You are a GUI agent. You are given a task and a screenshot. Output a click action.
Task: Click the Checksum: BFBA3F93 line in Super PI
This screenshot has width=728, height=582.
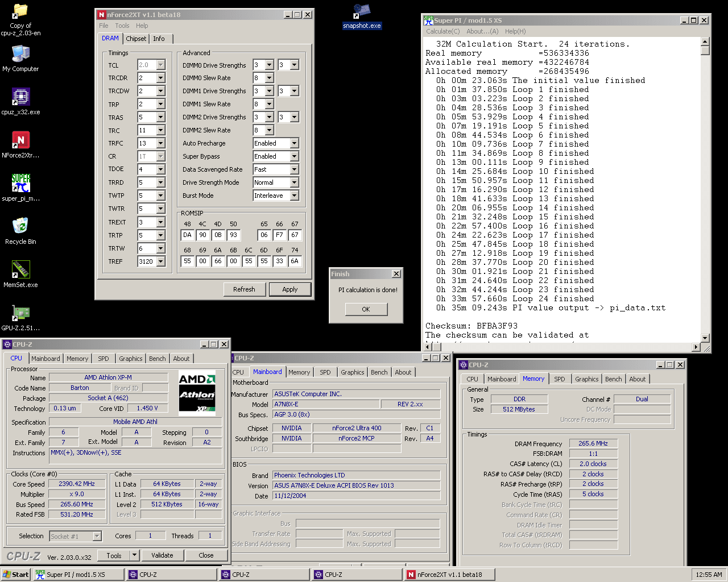click(471, 326)
